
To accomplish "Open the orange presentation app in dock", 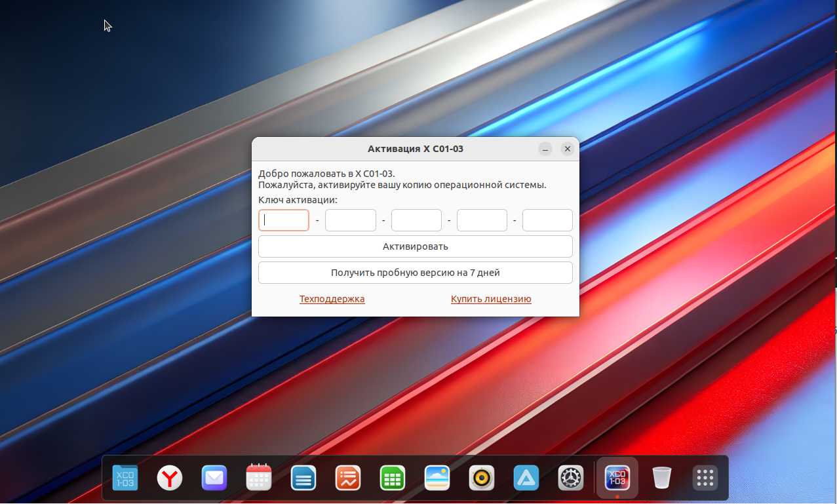I will click(348, 478).
